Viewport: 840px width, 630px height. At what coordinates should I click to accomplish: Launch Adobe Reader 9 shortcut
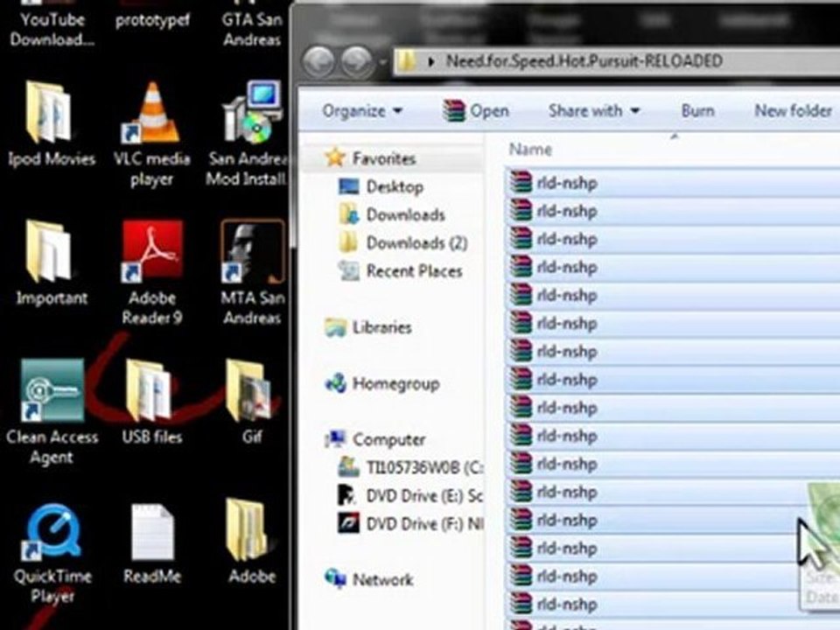click(x=152, y=272)
